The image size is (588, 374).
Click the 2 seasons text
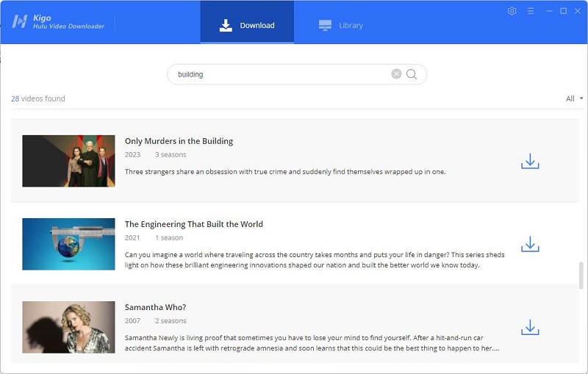click(x=171, y=321)
